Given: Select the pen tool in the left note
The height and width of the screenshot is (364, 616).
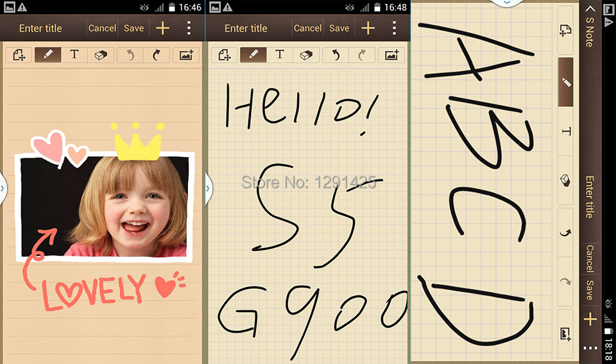Looking at the screenshot, I should point(47,54).
